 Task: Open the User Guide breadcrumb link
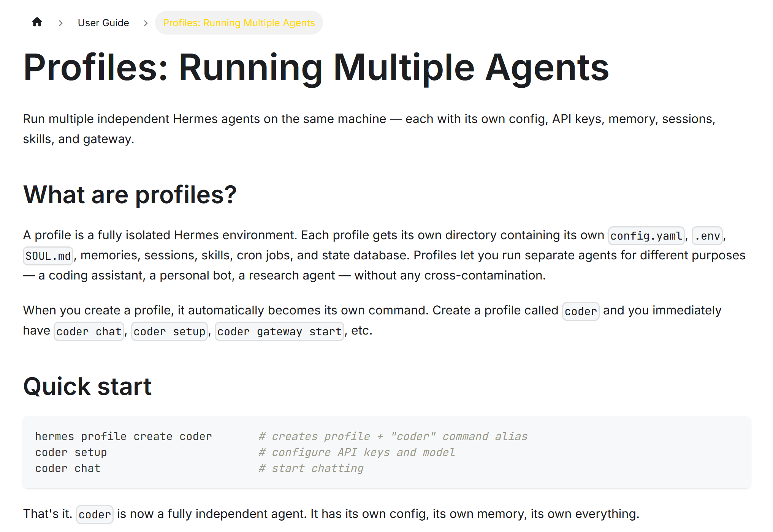(x=103, y=23)
